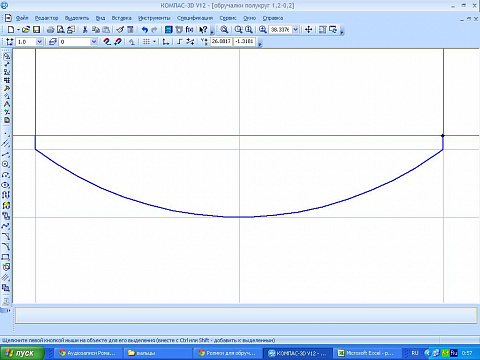Image resolution: width=480 pixels, height=360 pixels.
Task: Select the Auxiliary line tool
Action: click(6, 144)
